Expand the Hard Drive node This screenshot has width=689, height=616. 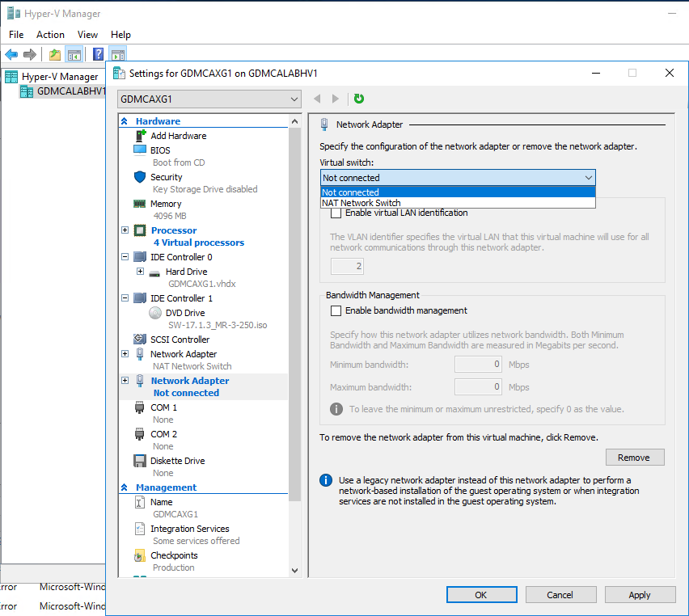click(x=140, y=271)
